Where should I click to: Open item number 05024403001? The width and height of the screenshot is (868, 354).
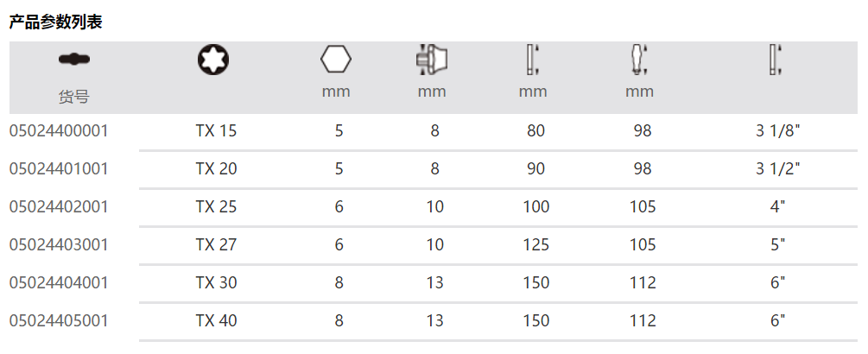[59, 245]
